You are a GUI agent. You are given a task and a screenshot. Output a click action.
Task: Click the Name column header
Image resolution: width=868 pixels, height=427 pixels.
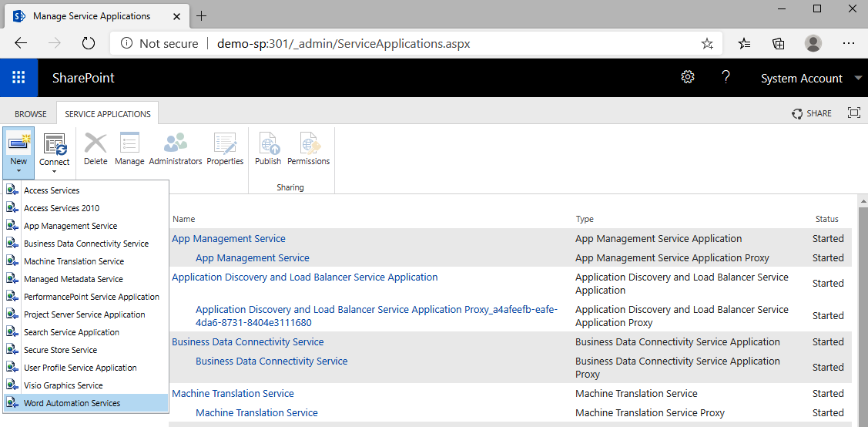coord(184,220)
